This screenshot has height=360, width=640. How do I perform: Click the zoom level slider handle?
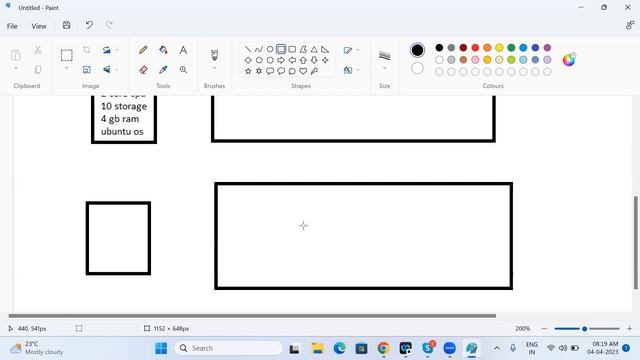[584, 329]
